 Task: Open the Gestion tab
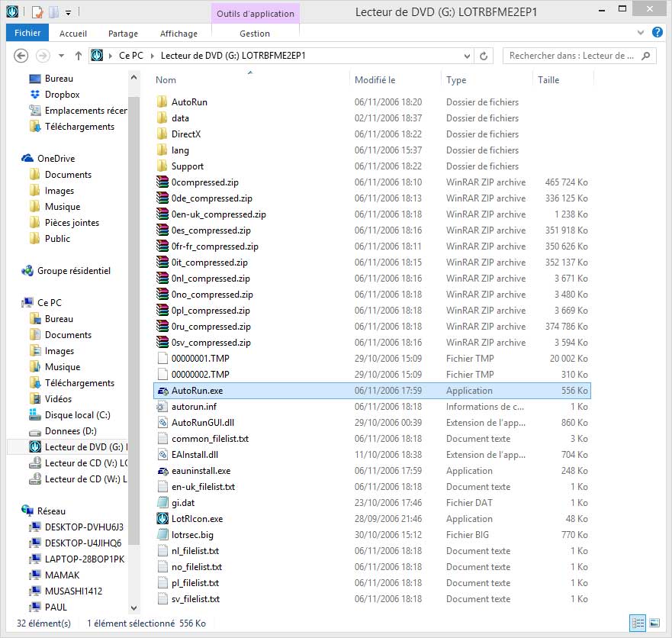coord(255,34)
